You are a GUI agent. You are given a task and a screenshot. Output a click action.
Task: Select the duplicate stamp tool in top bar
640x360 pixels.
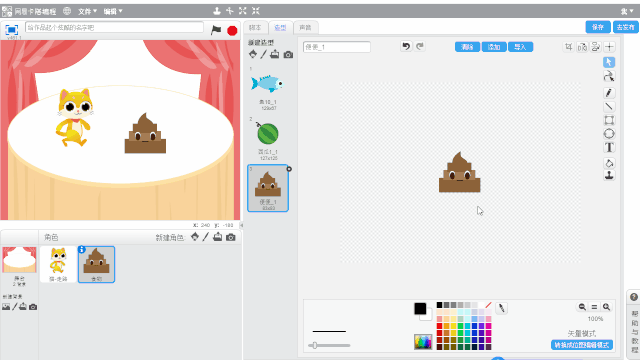[x=217, y=11]
